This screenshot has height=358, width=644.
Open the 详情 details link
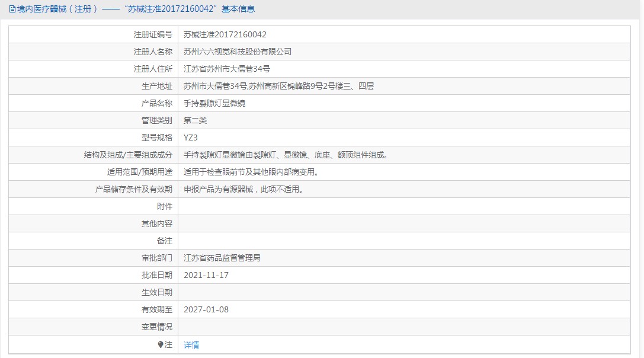191,345
